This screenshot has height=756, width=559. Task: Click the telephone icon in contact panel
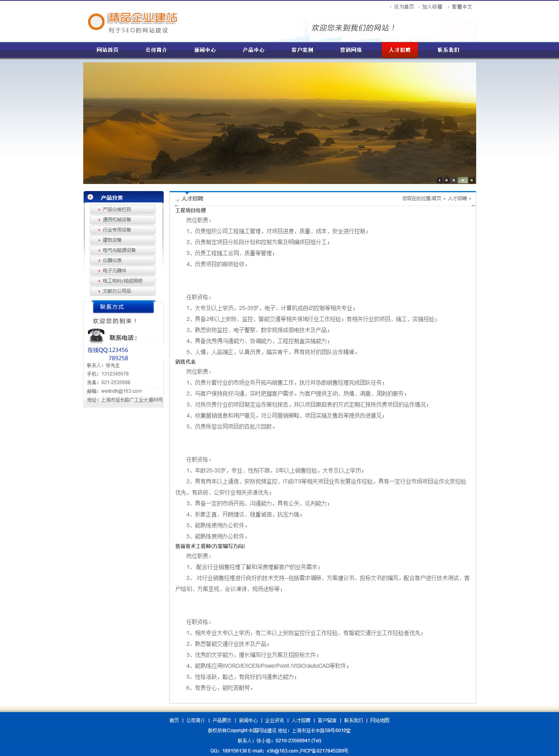pos(96,336)
